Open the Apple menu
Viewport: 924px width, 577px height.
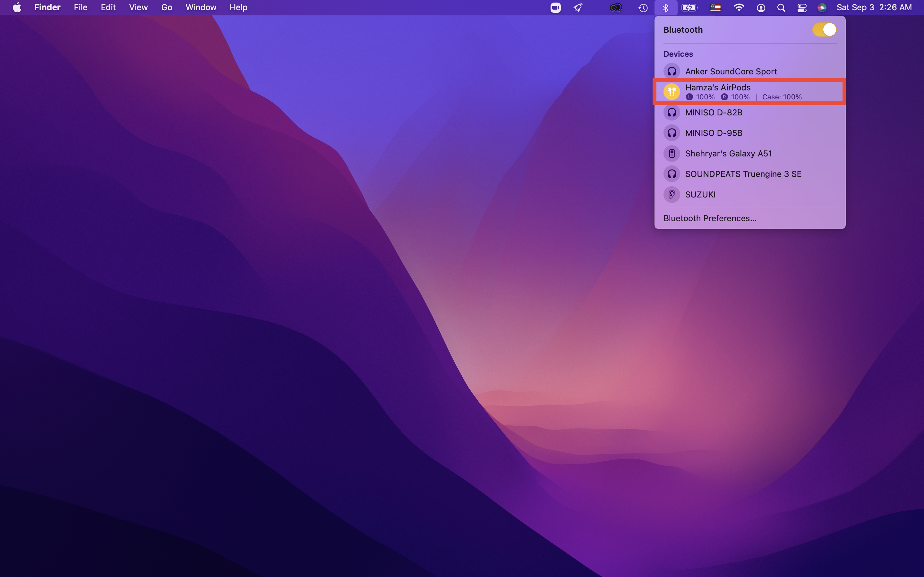coord(17,8)
